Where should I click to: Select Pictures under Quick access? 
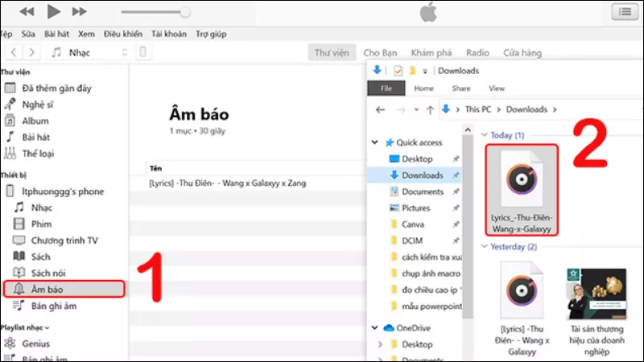tap(415, 208)
